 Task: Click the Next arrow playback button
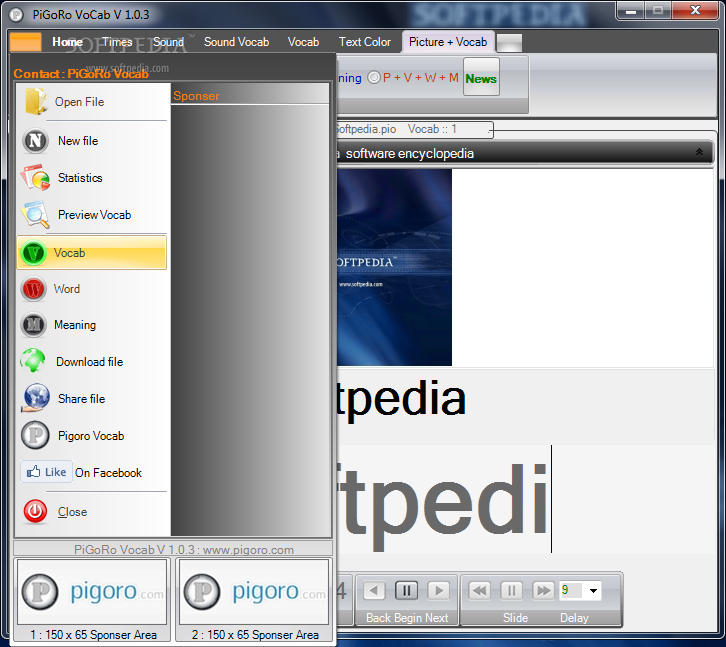tap(438, 590)
